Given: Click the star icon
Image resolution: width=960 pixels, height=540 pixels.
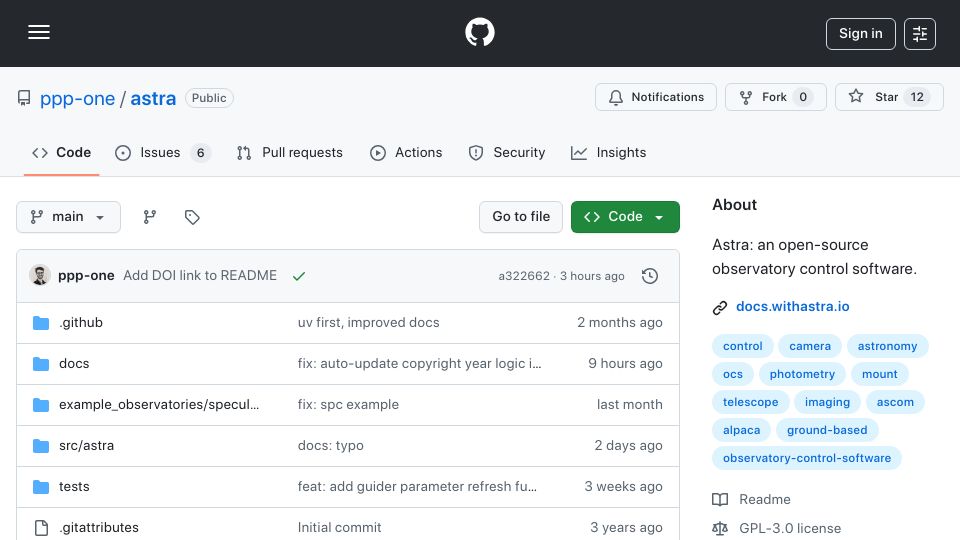Looking at the screenshot, I should coord(856,96).
